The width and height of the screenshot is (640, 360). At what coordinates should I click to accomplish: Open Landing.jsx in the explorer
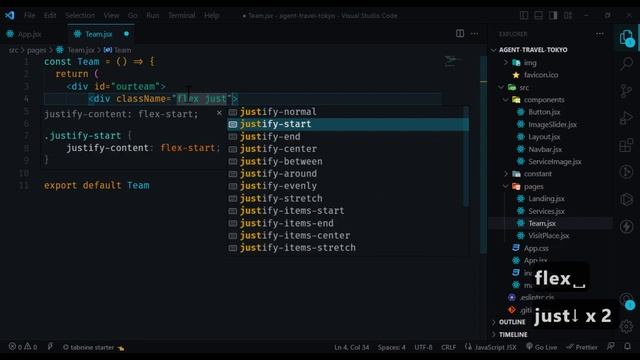point(546,199)
